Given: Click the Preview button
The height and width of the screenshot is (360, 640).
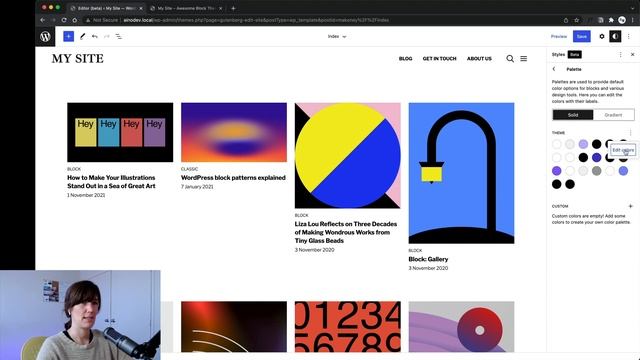Looking at the screenshot, I should [x=559, y=36].
